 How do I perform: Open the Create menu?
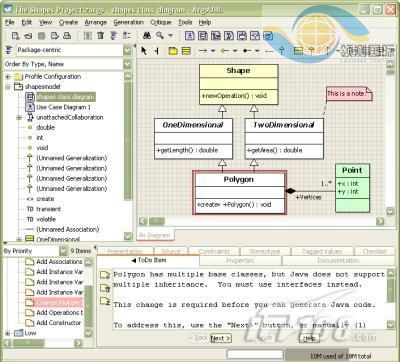tap(68, 22)
